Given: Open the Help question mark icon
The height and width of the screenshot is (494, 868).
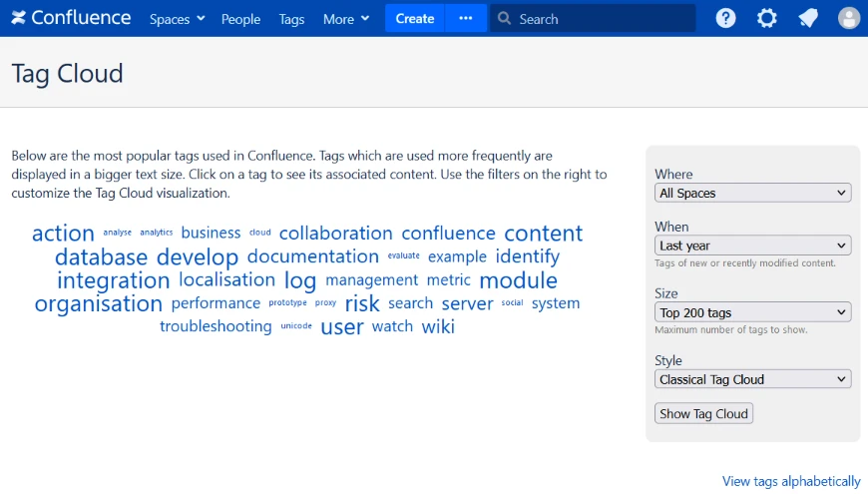Looking at the screenshot, I should [725, 18].
